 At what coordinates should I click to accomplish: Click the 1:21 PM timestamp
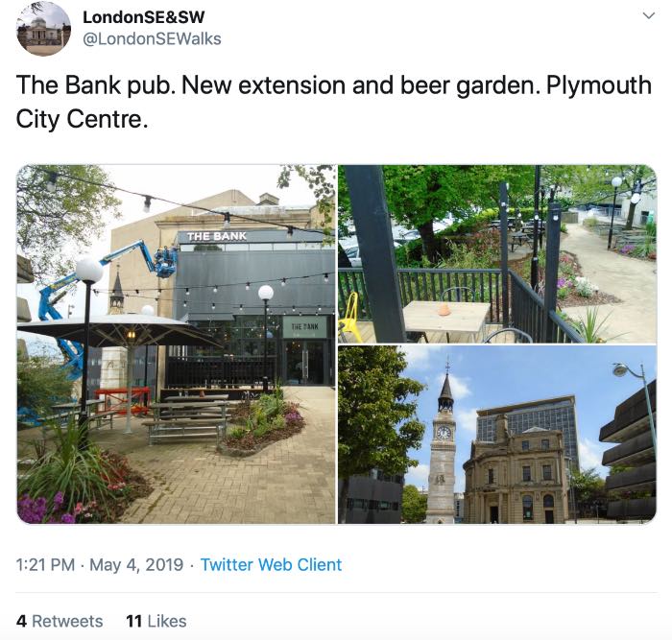coord(45,564)
